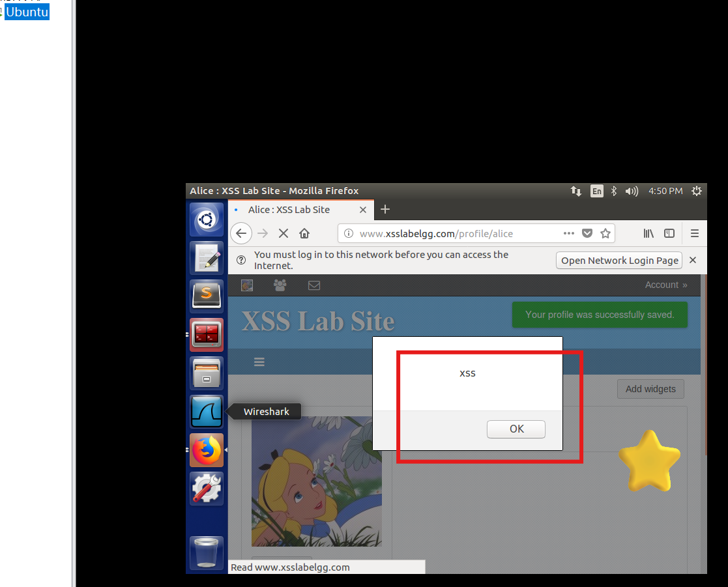Click the Firefox forward arrow
The image size is (728, 587).
coord(263,233)
